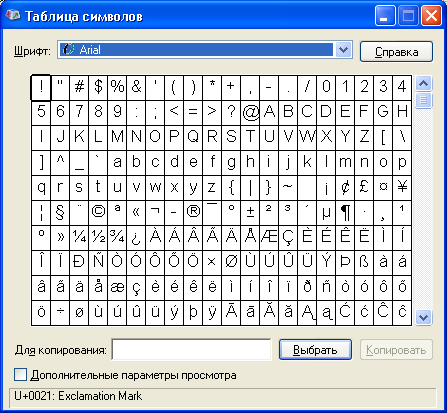Viewport: 447px width, 413px height.
Task: Select the capital Þ thorn cell
Action: 345,262
